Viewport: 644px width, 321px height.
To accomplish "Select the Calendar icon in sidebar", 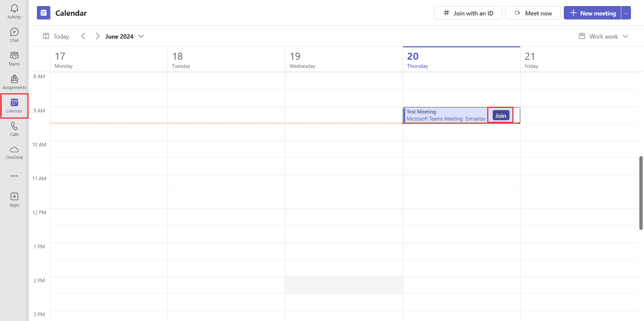I will pos(14,105).
